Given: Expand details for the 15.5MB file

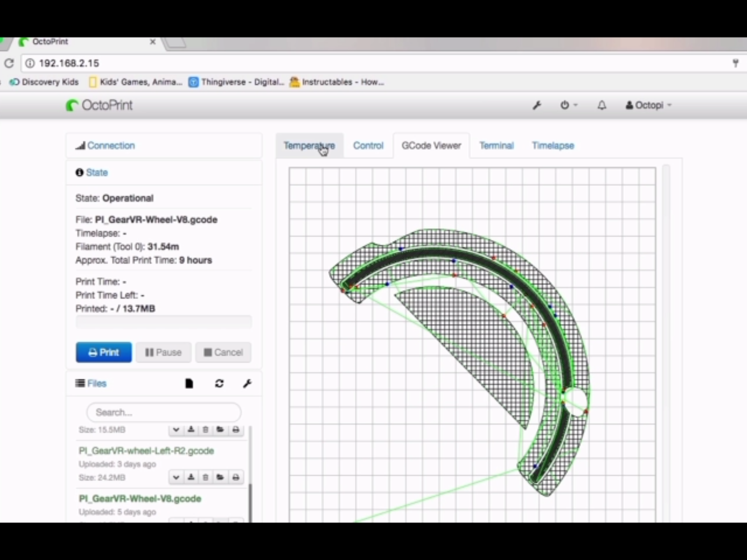Looking at the screenshot, I should (x=176, y=430).
